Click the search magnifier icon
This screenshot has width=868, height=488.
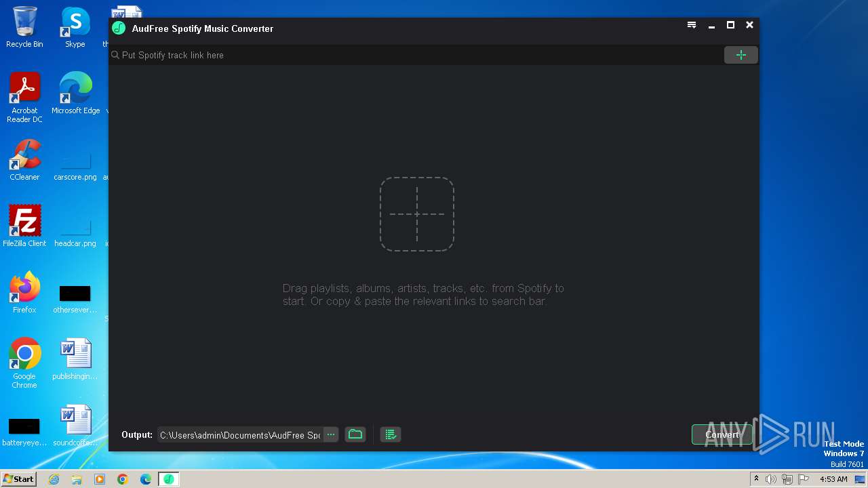(x=115, y=55)
